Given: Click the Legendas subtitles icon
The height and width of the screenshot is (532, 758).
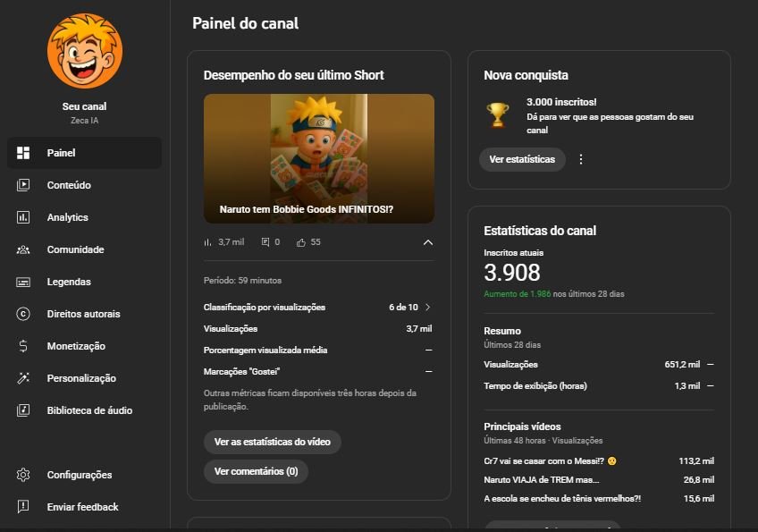Looking at the screenshot, I should pyautogui.click(x=23, y=282).
